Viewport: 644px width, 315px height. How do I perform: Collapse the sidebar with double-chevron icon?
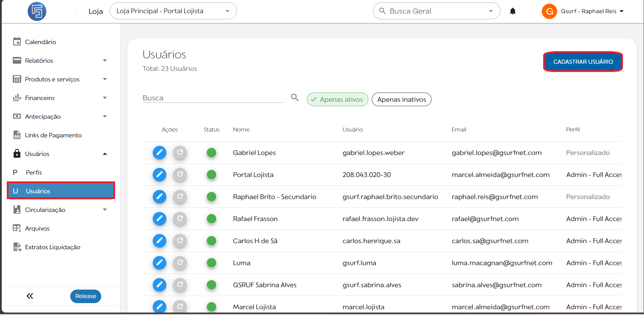[30, 296]
